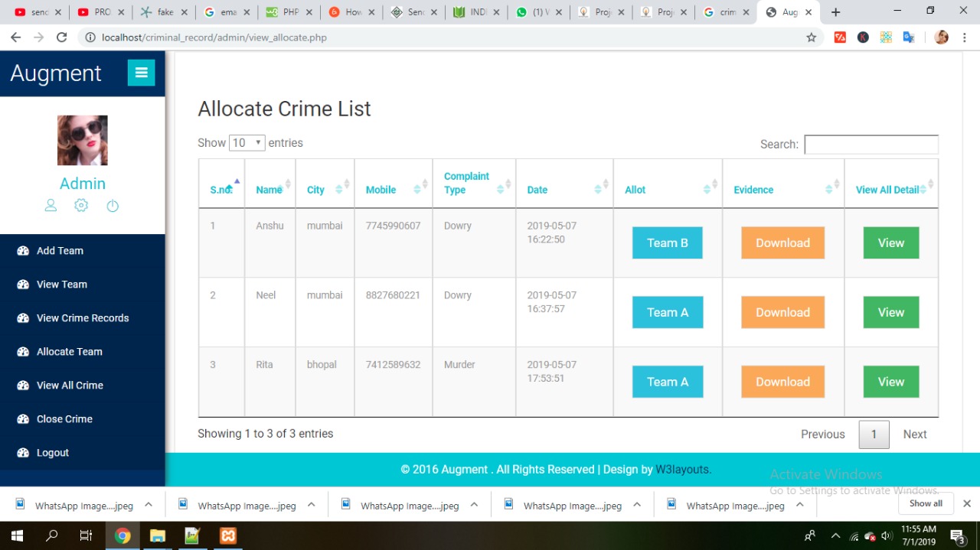Go to View Crime Records in sidebar
The width and height of the screenshot is (980, 550).
83,318
